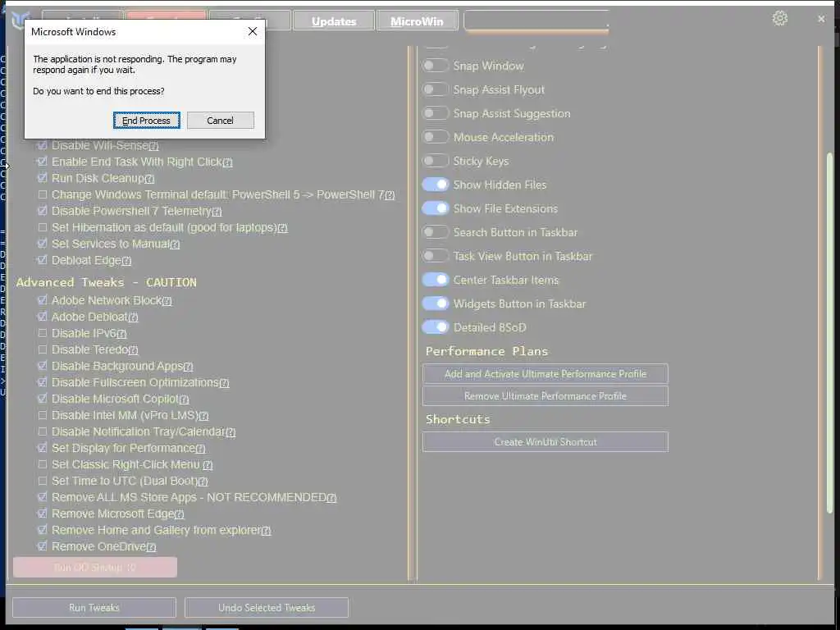Open help icon next to Debloat Edge
The height and width of the screenshot is (630, 840).
(126, 261)
